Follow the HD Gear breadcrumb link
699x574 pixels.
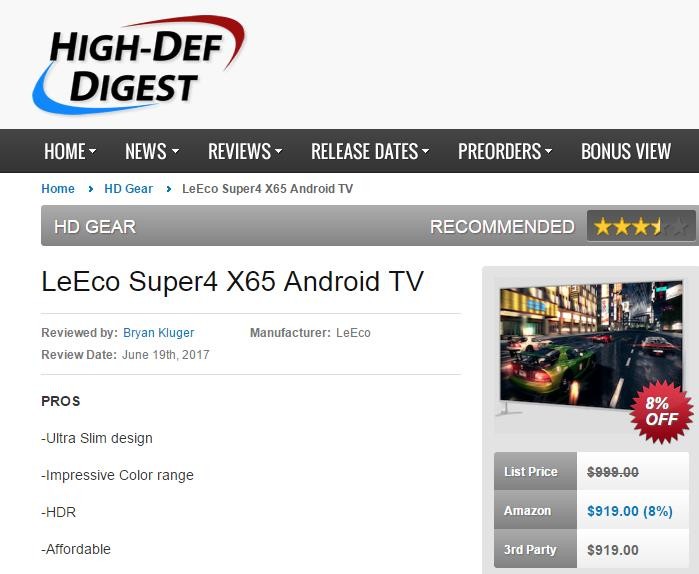tap(128, 189)
